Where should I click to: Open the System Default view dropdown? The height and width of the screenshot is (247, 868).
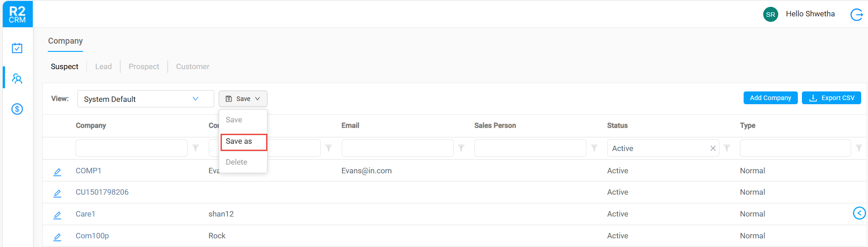point(145,99)
